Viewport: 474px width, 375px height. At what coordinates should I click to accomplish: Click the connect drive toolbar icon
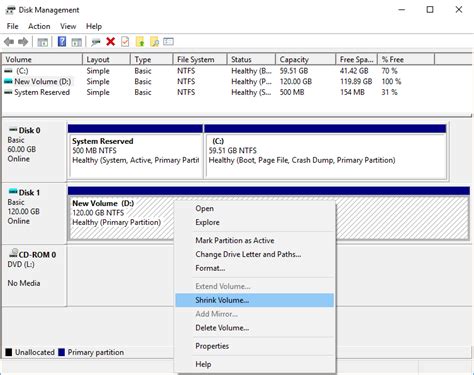click(x=96, y=42)
